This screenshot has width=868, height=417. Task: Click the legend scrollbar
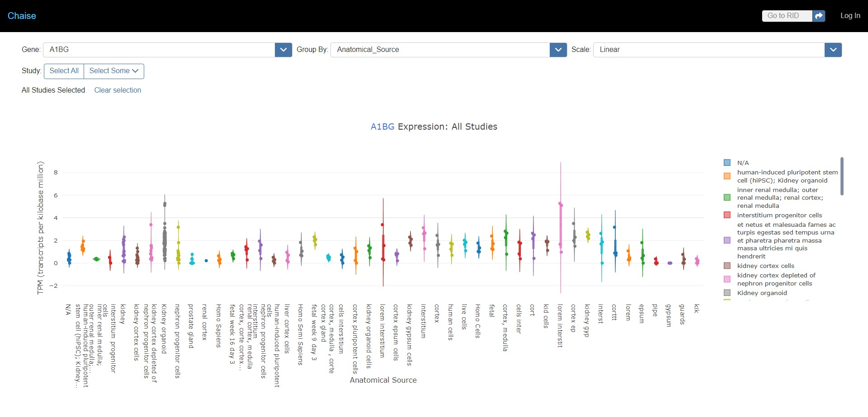coord(841,176)
